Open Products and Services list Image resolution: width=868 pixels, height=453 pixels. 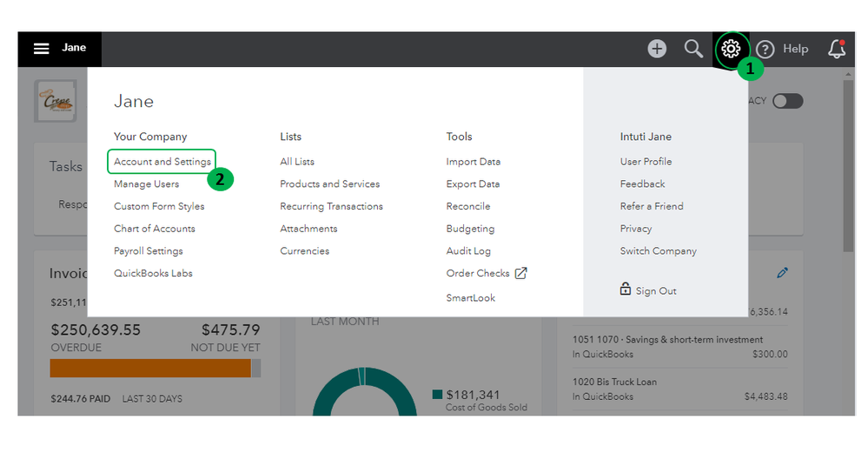coord(330,183)
